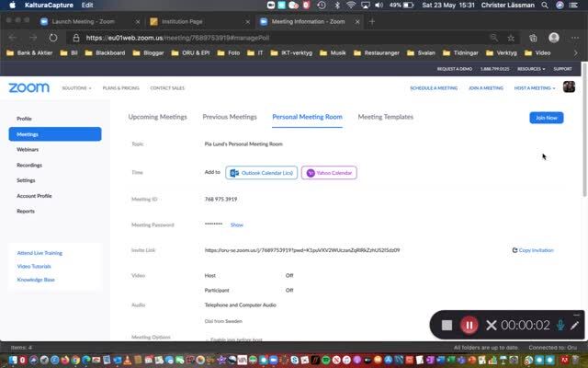
Task: Click Copy Invitation
Action: (533, 250)
